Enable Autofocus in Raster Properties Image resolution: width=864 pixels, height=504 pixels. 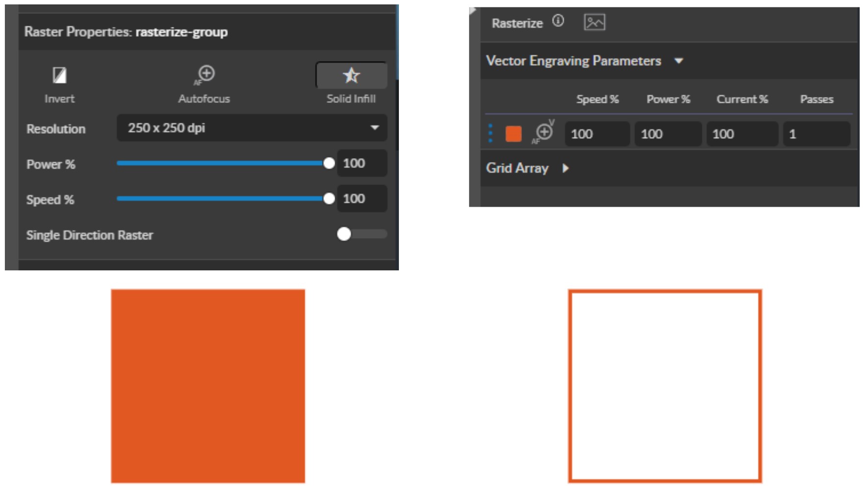point(205,74)
